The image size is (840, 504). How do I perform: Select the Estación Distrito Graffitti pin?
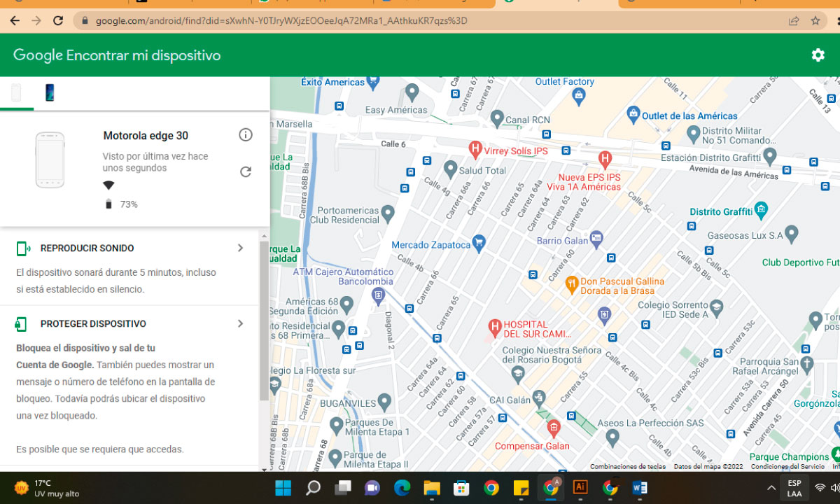coord(770,155)
